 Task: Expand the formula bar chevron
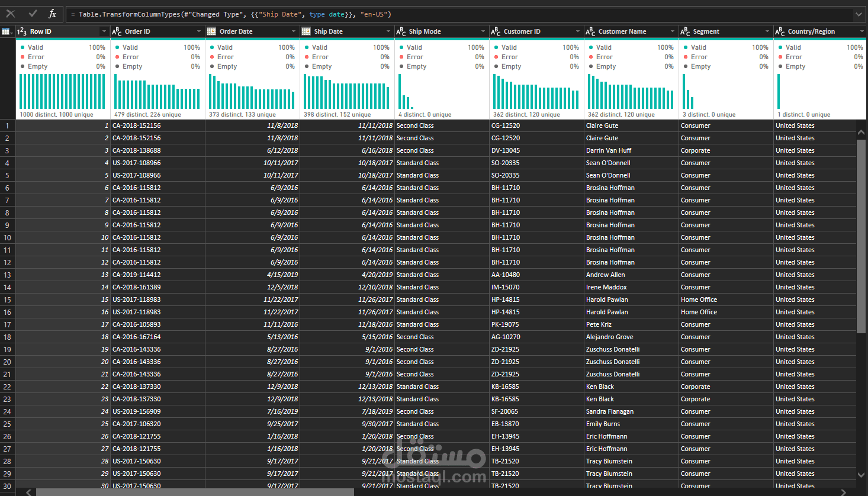coord(859,14)
